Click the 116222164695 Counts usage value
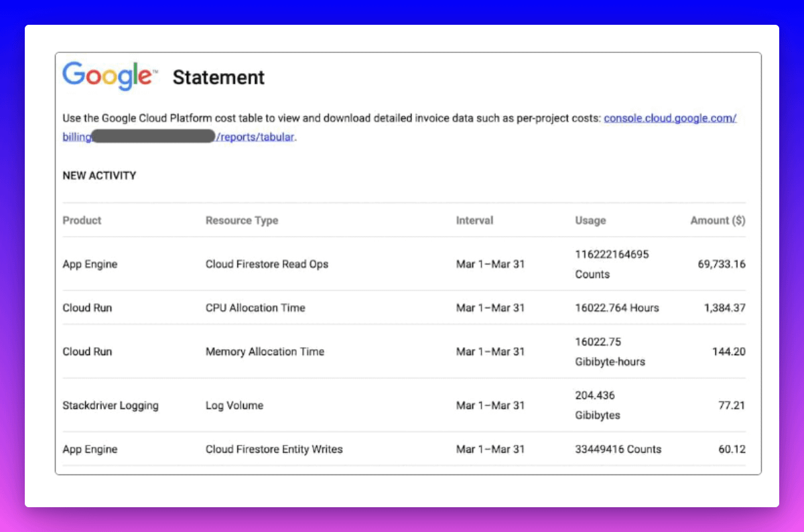The height and width of the screenshot is (532, 804). point(612,264)
